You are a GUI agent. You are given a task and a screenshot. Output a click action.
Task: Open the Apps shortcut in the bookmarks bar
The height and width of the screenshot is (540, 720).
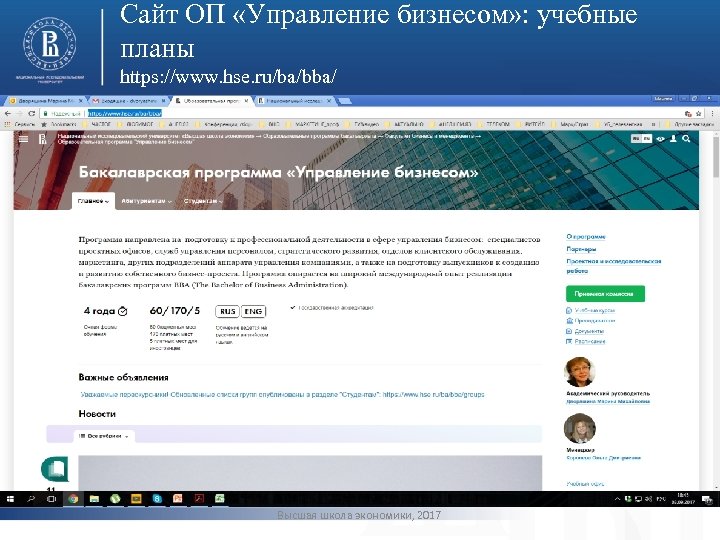(x=19, y=124)
